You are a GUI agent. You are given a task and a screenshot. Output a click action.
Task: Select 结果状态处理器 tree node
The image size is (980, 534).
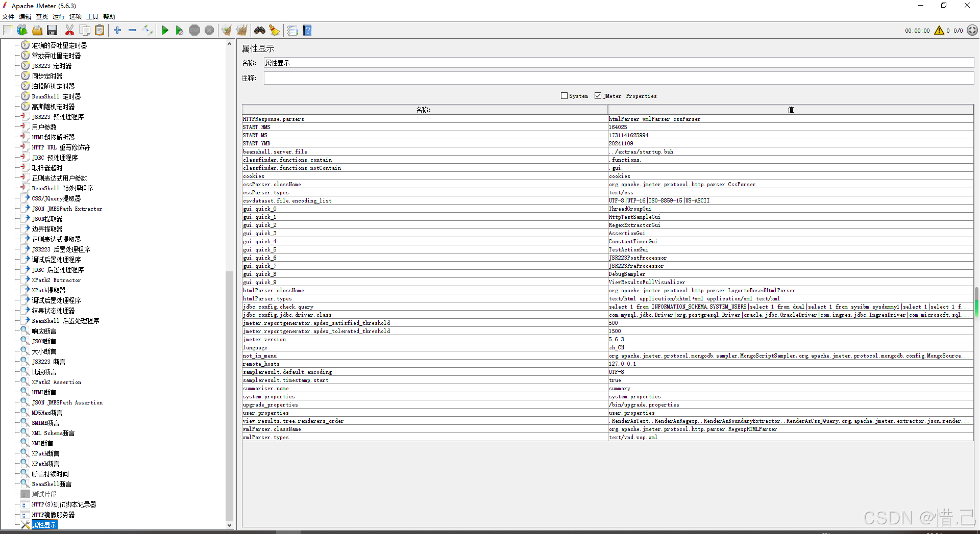pyautogui.click(x=53, y=311)
